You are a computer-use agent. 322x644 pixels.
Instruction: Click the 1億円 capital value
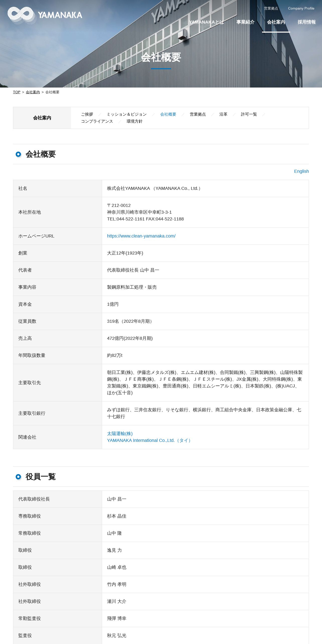pyautogui.click(x=113, y=304)
